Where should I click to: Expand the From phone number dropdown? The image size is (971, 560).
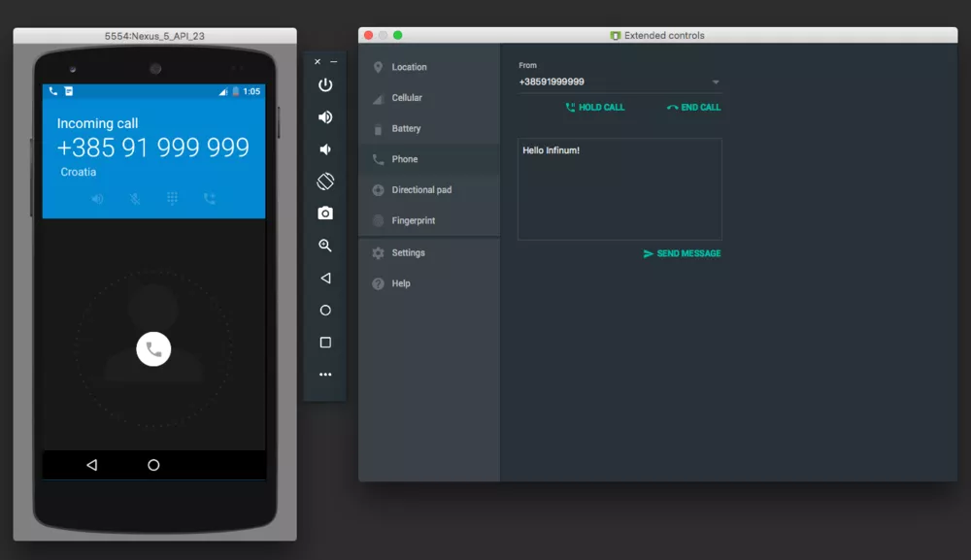pyautogui.click(x=715, y=82)
